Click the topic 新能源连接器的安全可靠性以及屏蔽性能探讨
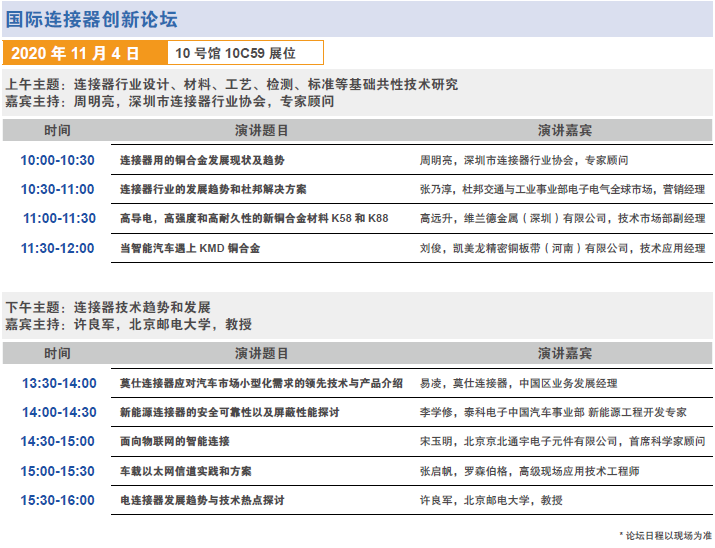This screenshot has width=715, height=548. pos(229,413)
